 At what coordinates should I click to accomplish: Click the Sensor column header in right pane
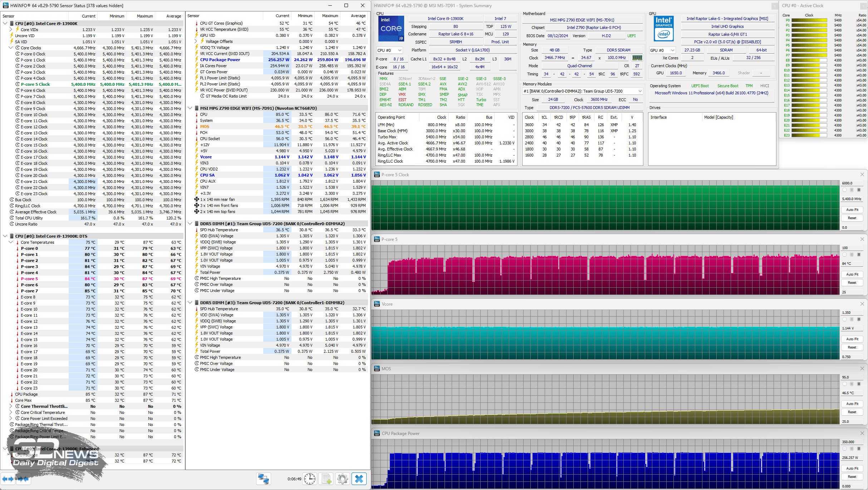click(x=225, y=16)
